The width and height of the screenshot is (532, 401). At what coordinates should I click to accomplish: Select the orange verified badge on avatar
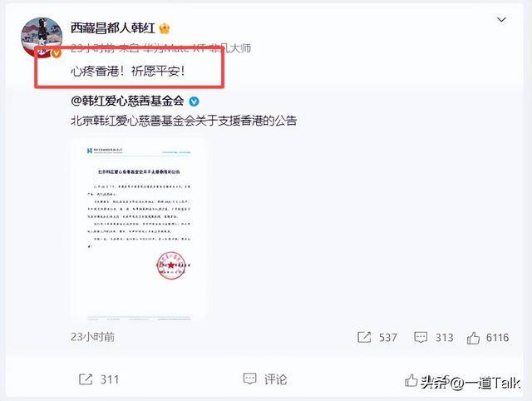point(57,53)
